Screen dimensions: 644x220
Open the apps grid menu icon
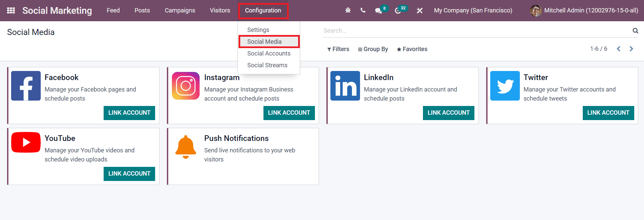pyautogui.click(x=11, y=10)
